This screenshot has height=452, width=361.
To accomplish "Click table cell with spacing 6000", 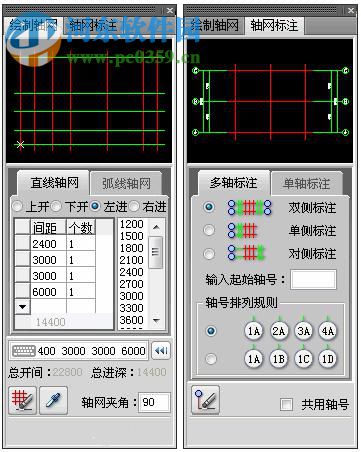I will 48,292.
